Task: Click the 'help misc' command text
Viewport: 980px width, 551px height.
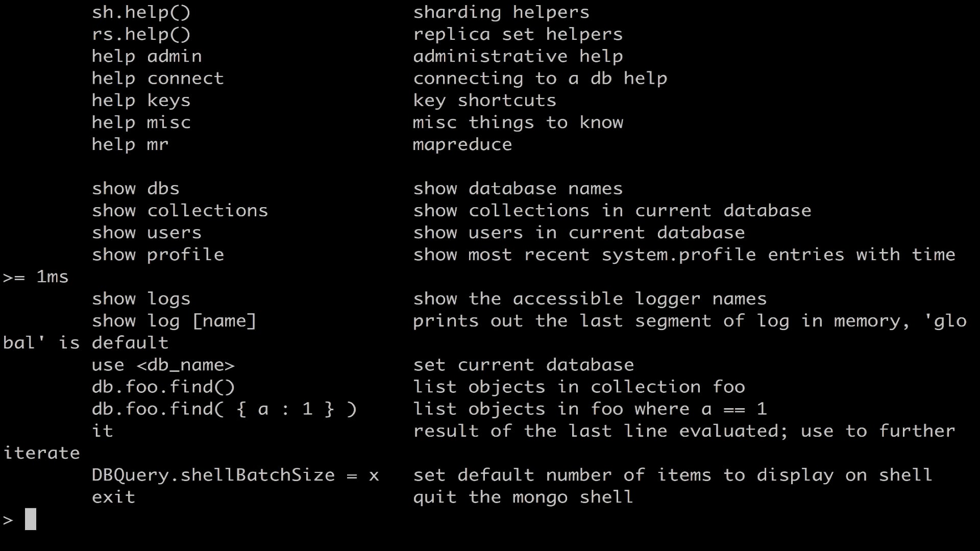Action: click(x=141, y=122)
